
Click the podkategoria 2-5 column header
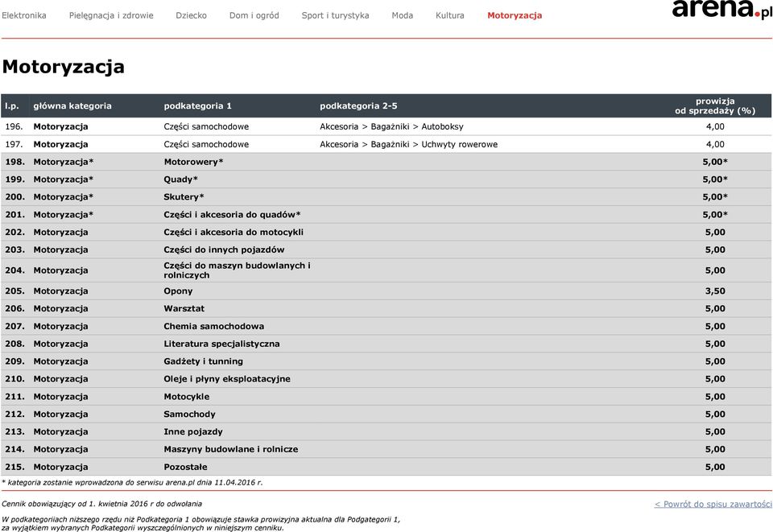coord(358,106)
